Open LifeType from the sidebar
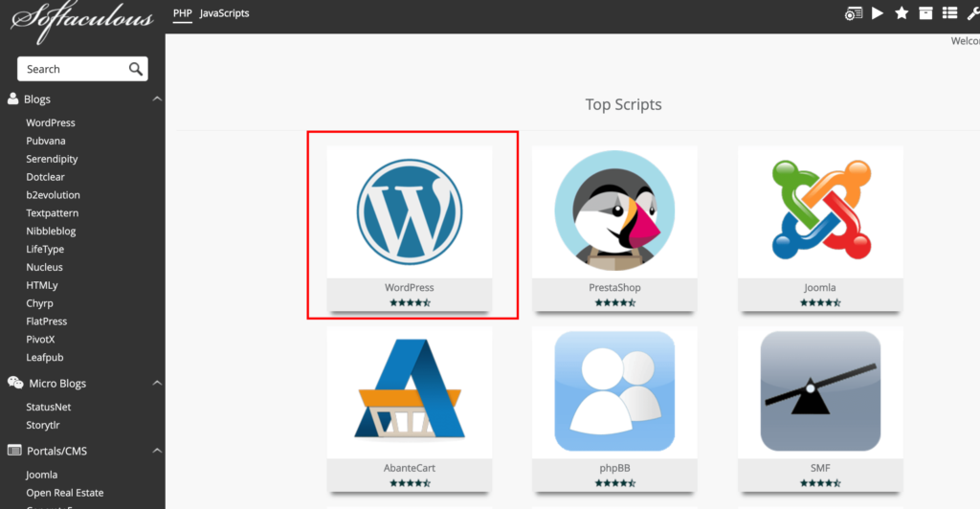980x509 pixels. [x=45, y=249]
